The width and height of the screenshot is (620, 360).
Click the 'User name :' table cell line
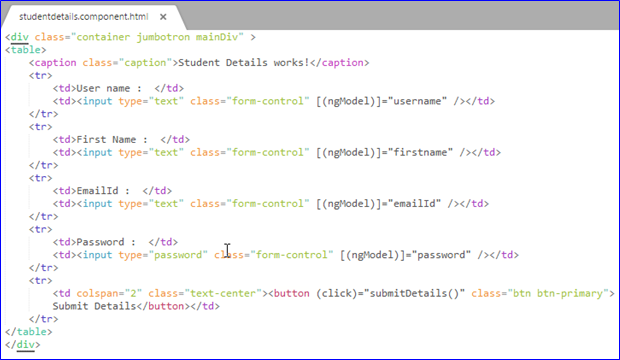118,88
